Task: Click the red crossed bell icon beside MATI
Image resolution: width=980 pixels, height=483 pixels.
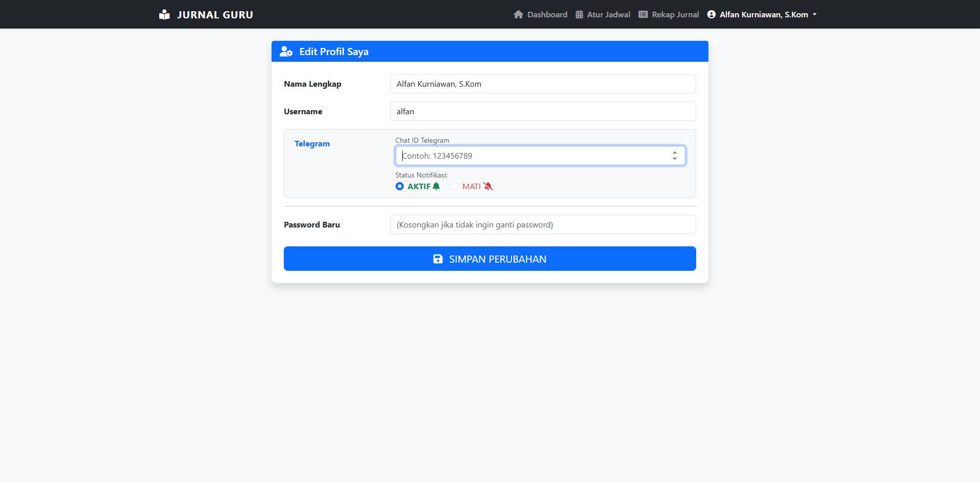Action: [488, 187]
